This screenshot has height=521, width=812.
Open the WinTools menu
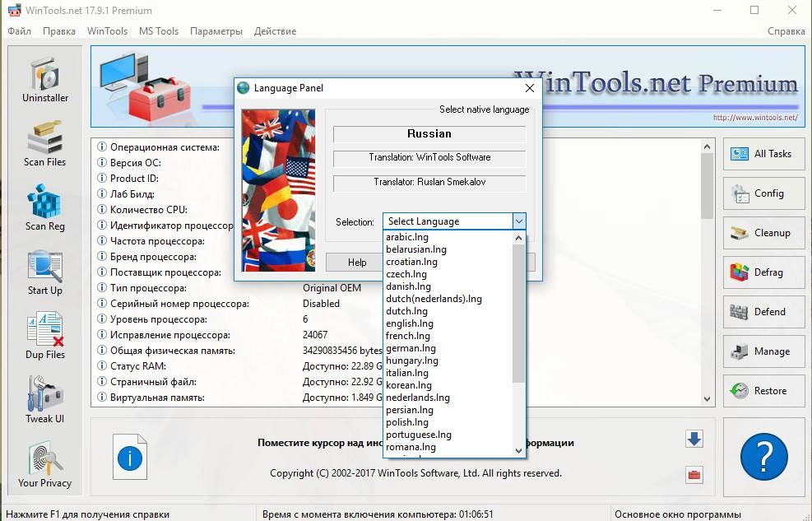point(107,31)
